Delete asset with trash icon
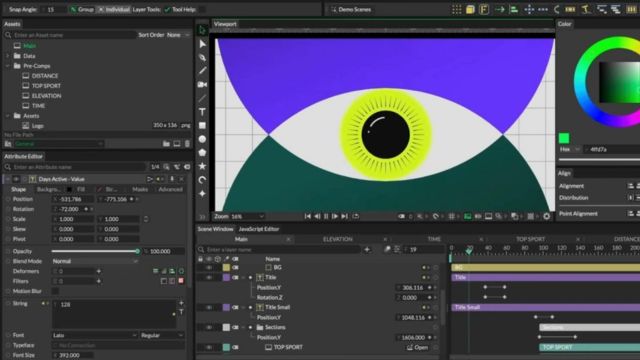Screen dimensions: 640x360 187,144
